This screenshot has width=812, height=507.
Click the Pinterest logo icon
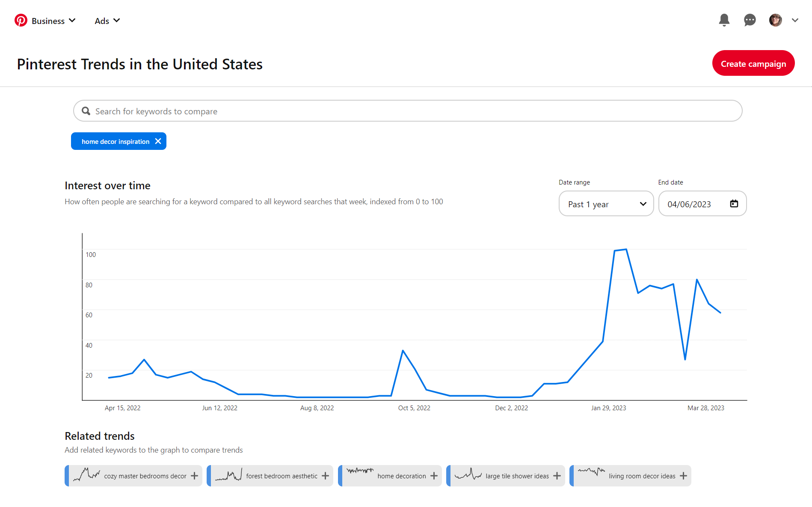21,21
